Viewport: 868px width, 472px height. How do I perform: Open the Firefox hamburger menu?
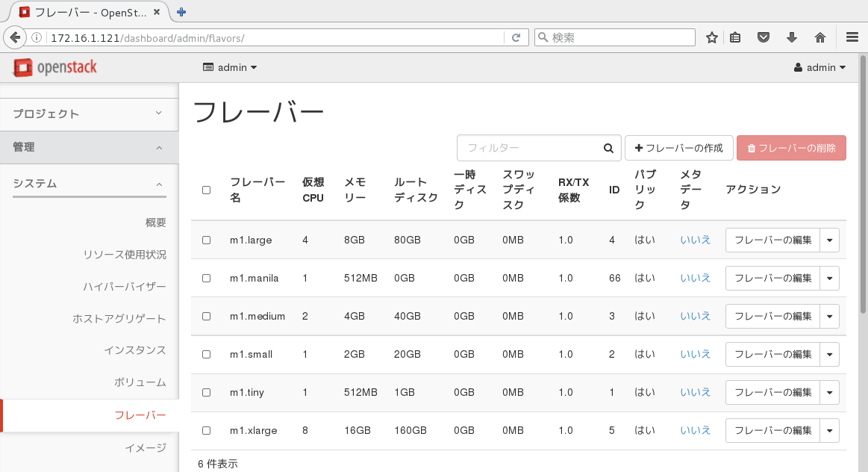coord(852,37)
